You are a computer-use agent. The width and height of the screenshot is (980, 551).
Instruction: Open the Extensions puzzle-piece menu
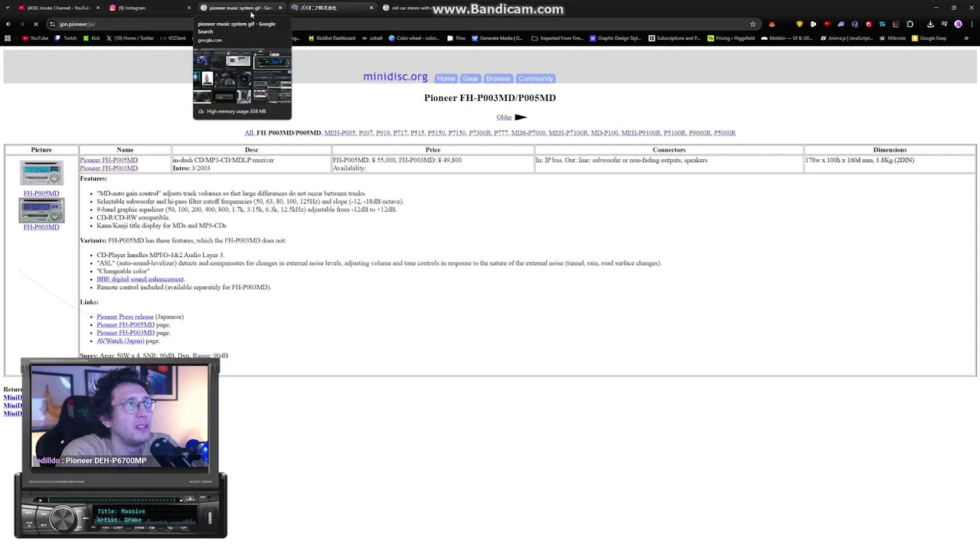point(910,24)
